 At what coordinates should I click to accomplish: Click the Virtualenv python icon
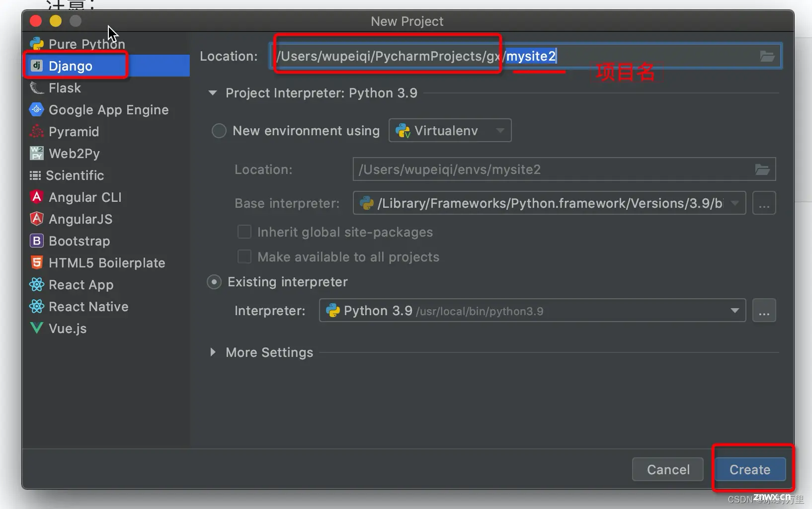[x=403, y=131]
